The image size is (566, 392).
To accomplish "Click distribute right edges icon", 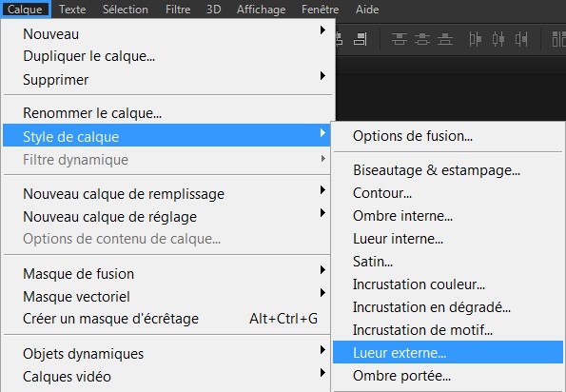I will (521, 39).
